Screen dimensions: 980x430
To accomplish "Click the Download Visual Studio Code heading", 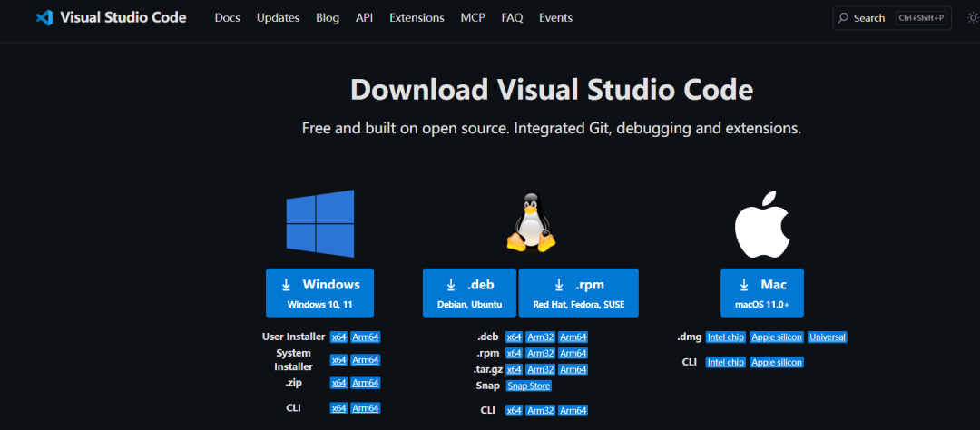I will [x=552, y=90].
